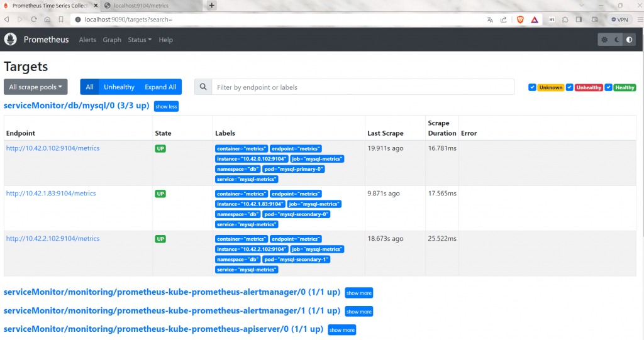
Task: Click the Last Scrape column header
Action: coord(386,133)
